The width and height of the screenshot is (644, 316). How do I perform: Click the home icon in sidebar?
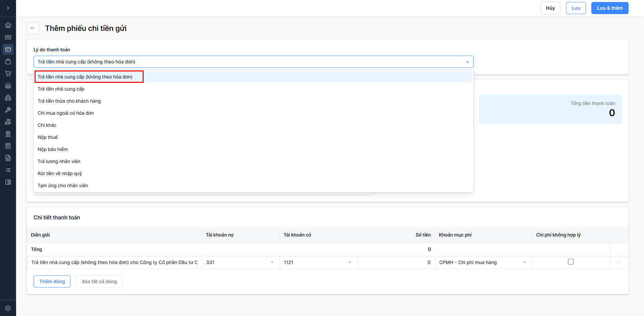tap(8, 25)
